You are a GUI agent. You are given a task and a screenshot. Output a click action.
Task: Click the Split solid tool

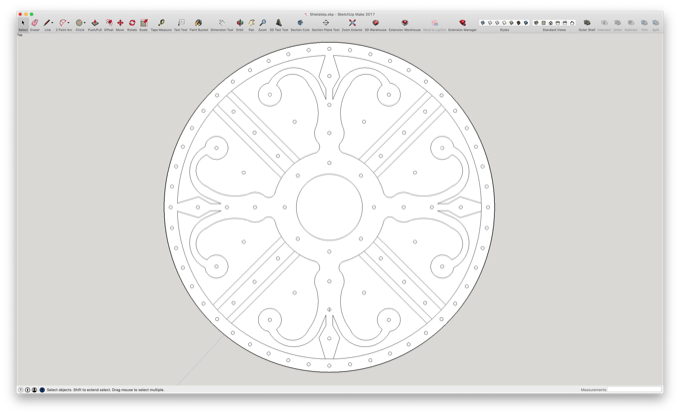[x=656, y=23]
